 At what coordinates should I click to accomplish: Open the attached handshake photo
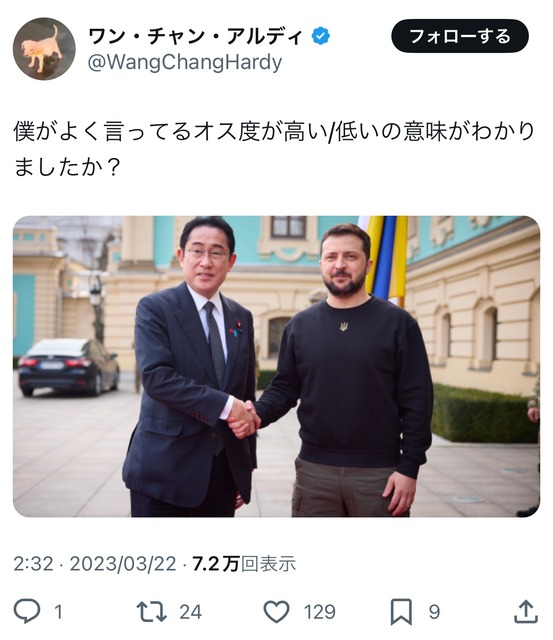tap(276, 366)
